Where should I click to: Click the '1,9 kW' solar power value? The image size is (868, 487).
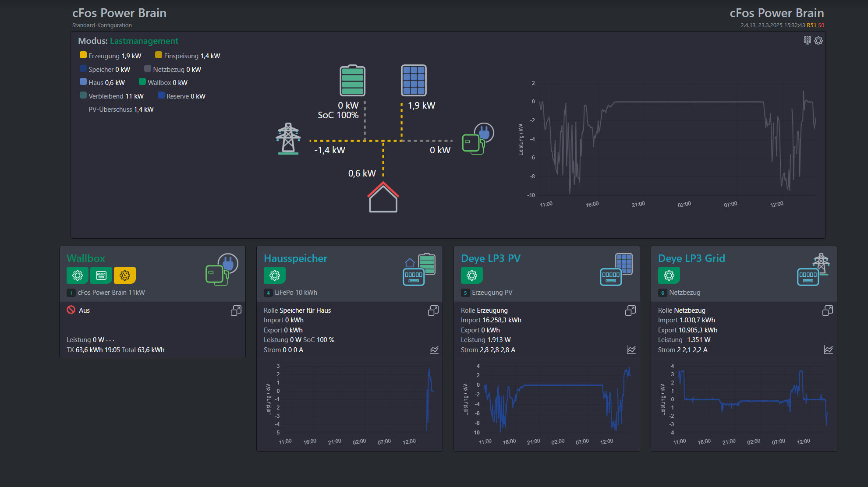tap(422, 106)
